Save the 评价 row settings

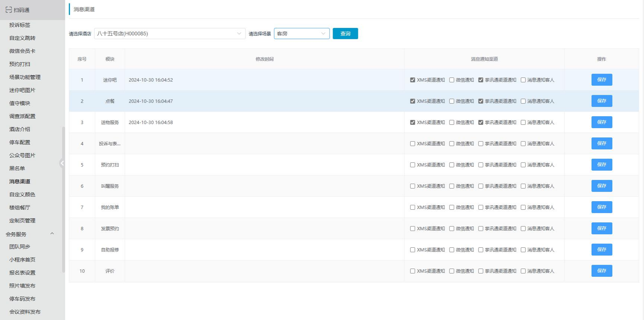[601, 271]
